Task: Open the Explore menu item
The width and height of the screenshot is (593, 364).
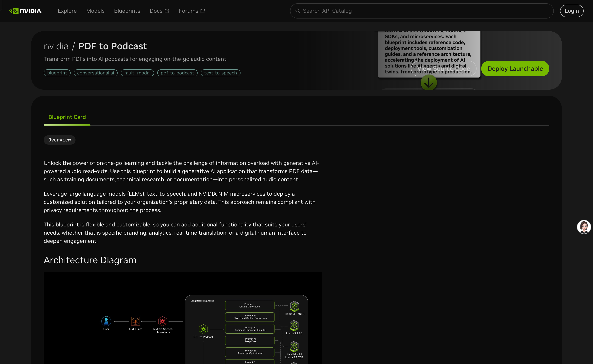Action: 67,11
